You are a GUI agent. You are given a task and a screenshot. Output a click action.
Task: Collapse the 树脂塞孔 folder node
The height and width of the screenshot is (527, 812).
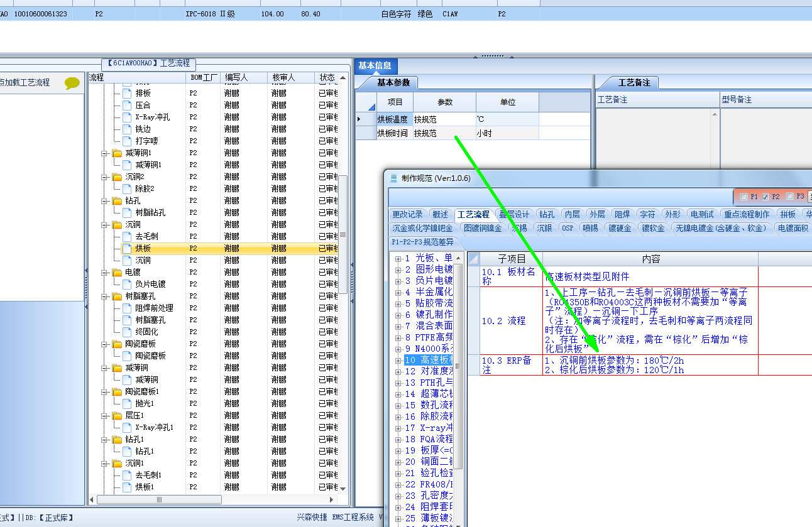click(105, 296)
